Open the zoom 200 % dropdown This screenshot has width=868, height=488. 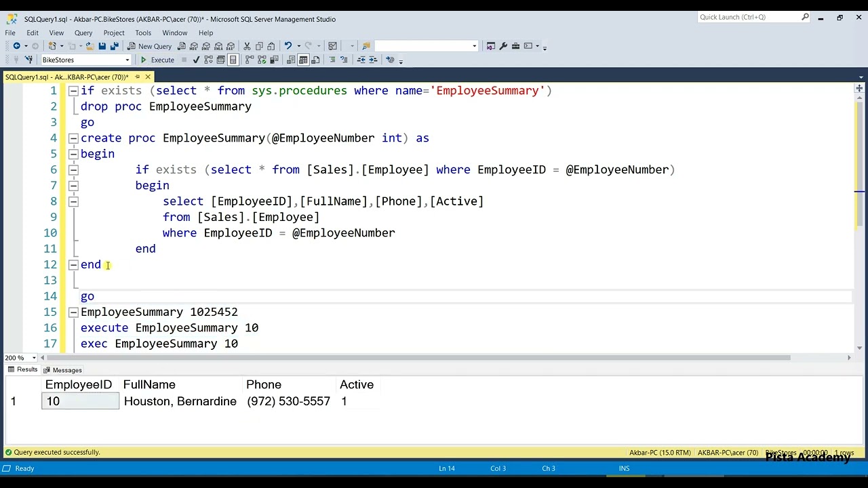[34, 358]
